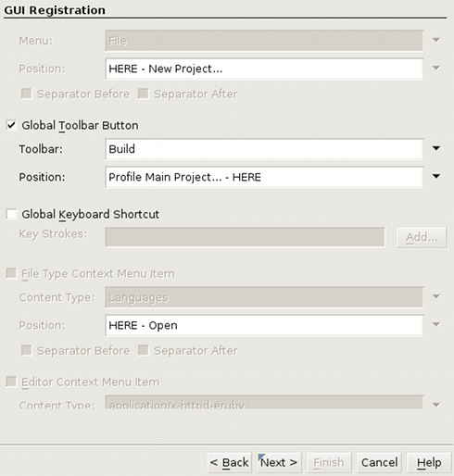Toggle File Type Context Menu Item checkbox
Viewport: 454px width, 476px height.
(x=11, y=273)
